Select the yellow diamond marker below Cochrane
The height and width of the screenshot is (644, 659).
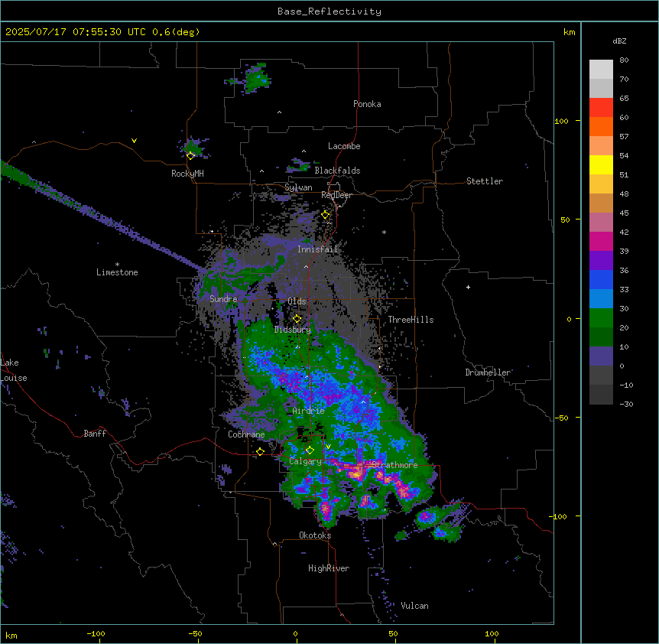(x=260, y=451)
